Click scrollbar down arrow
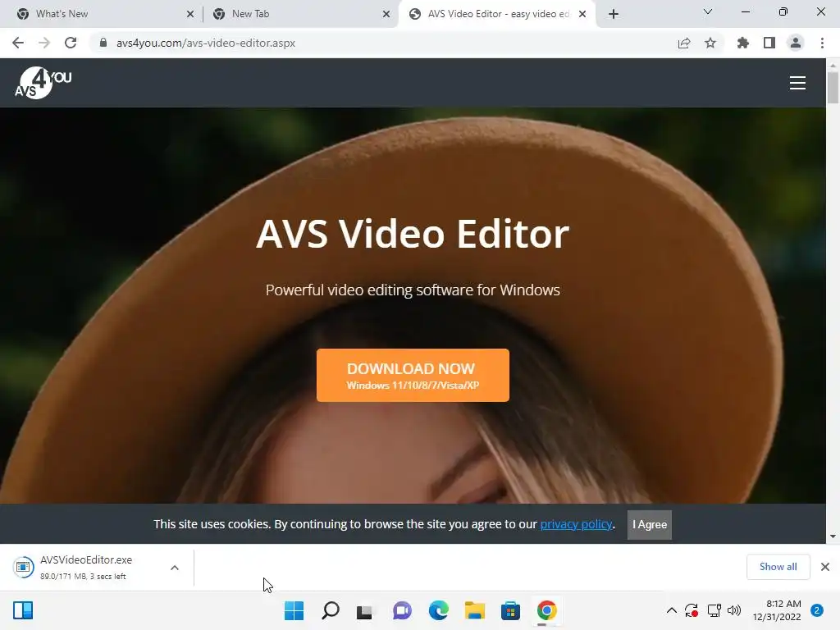Viewport: 840px width, 630px height. (x=833, y=536)
